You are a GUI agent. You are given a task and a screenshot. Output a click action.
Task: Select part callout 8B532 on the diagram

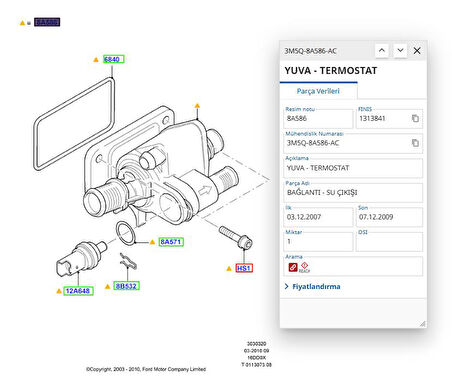pyautogui.click(x=126, y=286)
